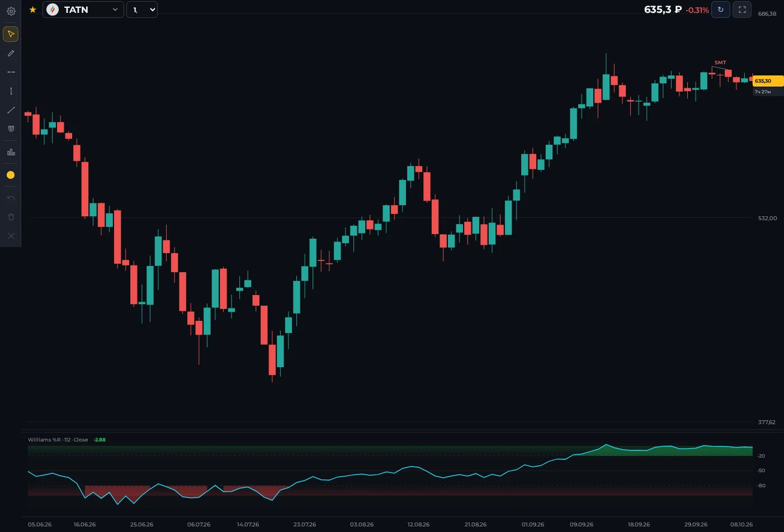Open the timeframe dropdown
The width and height of the screenshot is (784, 532).
click(142, 9)
